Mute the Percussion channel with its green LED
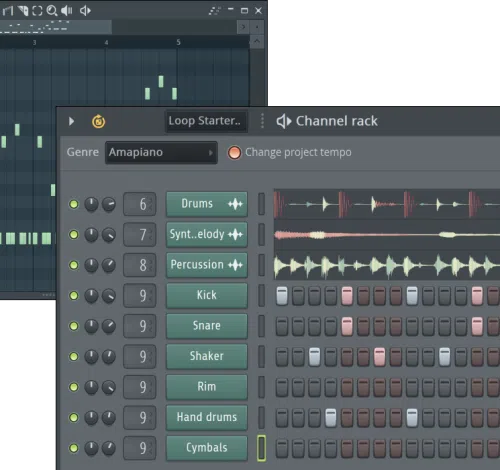This screenshot has height=470, width=500. pyautogui.click(x=74, y=265)
